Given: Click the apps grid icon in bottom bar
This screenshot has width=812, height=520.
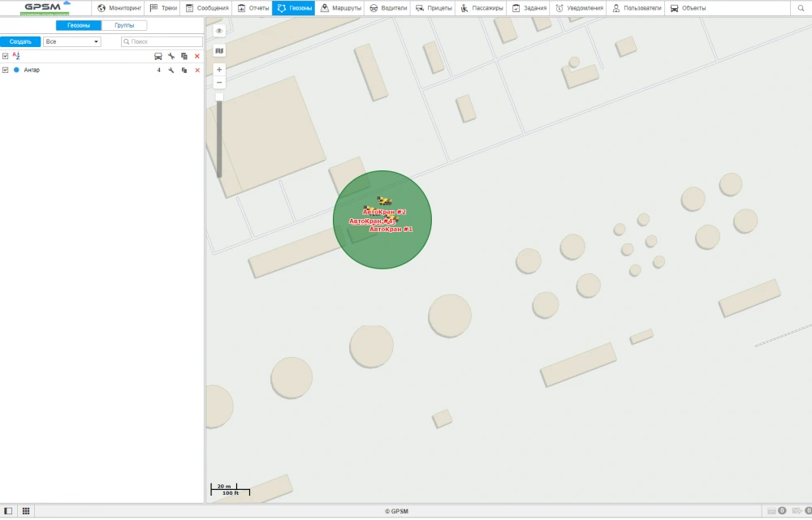Looking at the screenshot, I should (26, 511).
